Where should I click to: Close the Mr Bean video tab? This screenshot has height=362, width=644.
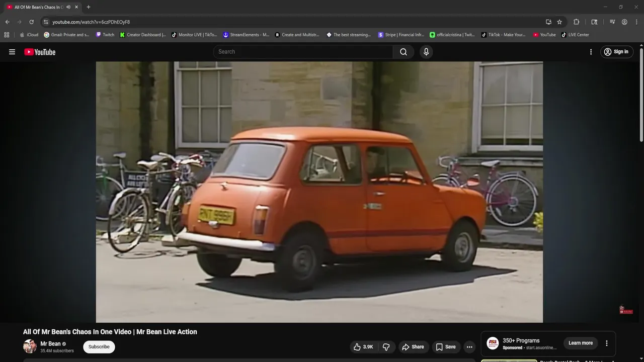point(76,7)
